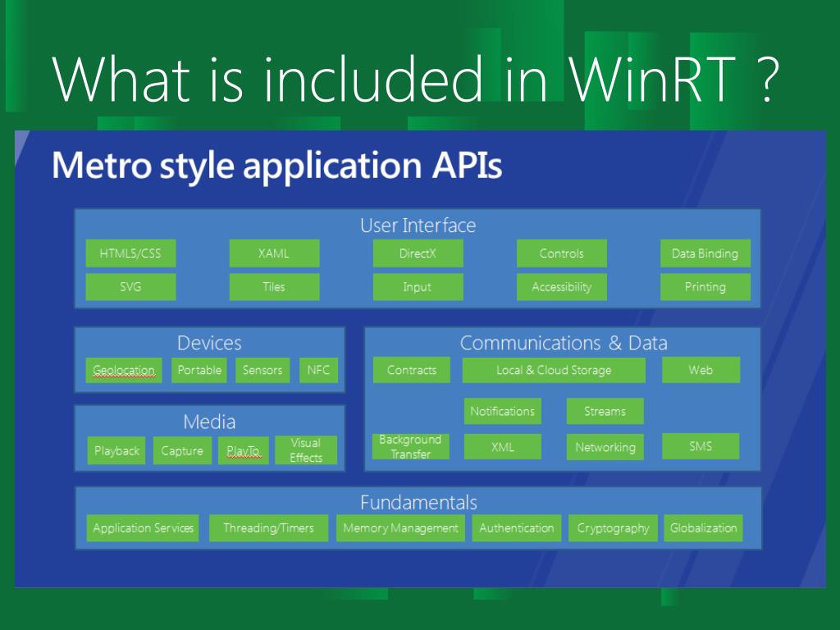Click the XML box
This screenshot has height=630, width=840.
[x=503, y=446]
